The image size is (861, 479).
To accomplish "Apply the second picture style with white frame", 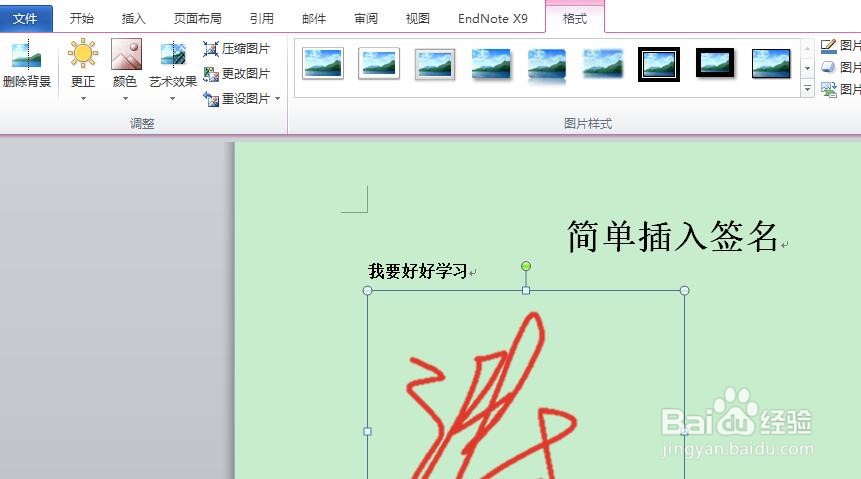I will (x=379, y=64).
